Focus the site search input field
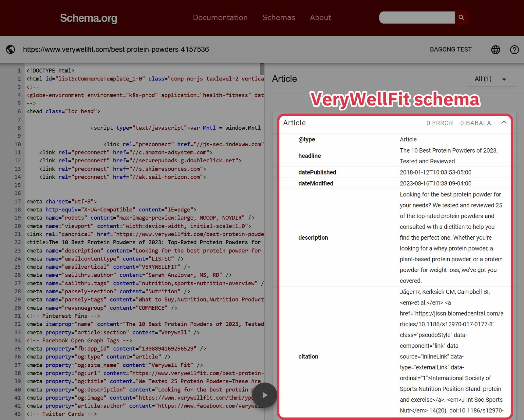Viewport: 524px width, 420px height. [417, 18]
